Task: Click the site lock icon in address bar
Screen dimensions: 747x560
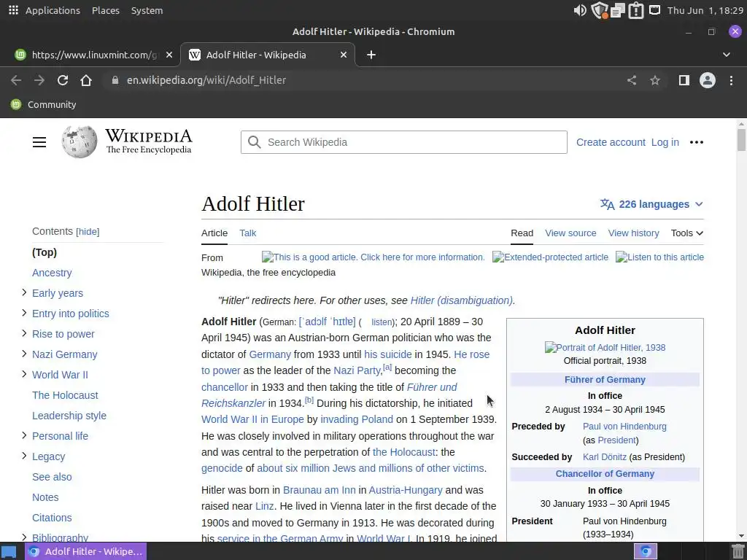Action: (x=115, y=80)
